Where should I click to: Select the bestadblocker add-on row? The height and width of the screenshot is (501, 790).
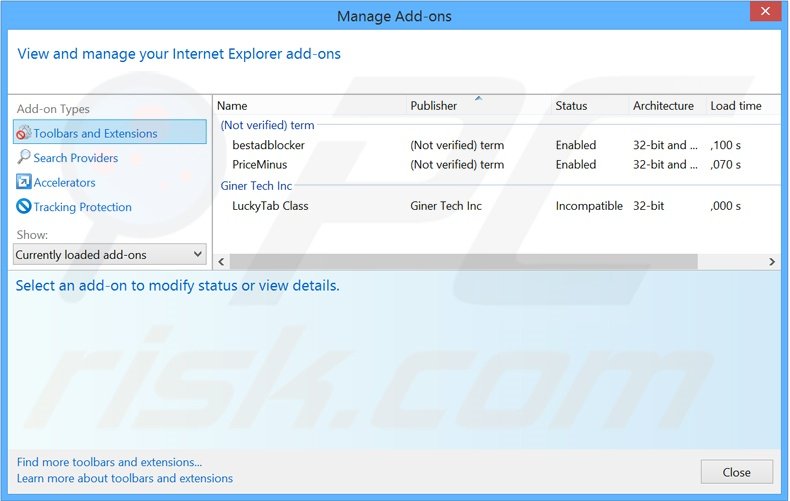[496, 145]
